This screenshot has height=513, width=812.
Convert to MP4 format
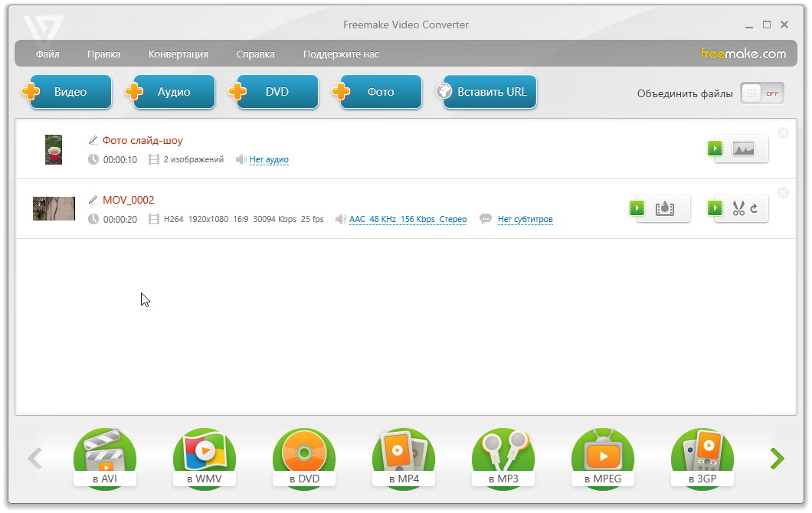tap(404, 458)
